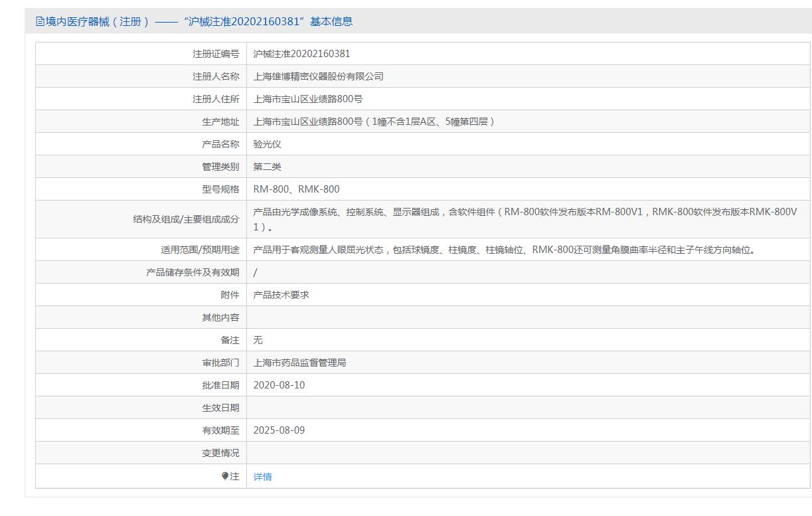Click the 适用范围 intended use description text
Image resolution: width=812 pixels, height=516 pixels.
coord(504,250)
